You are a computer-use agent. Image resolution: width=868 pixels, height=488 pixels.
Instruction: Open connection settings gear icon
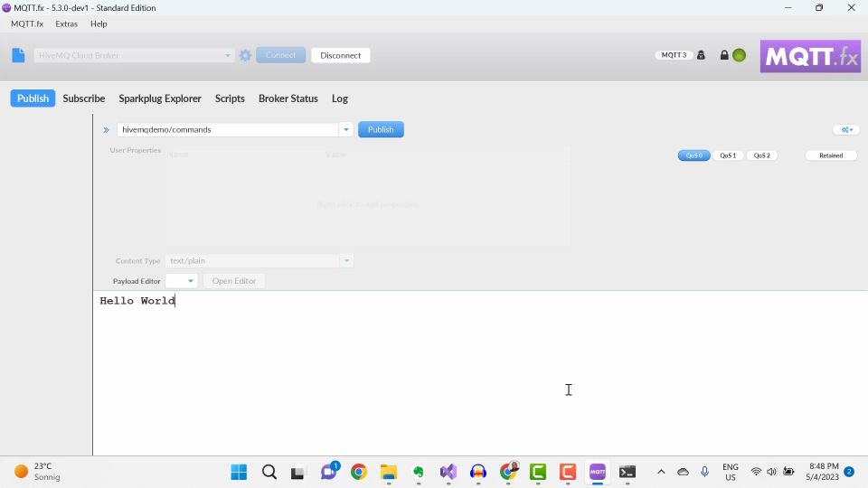coord(245,55)
